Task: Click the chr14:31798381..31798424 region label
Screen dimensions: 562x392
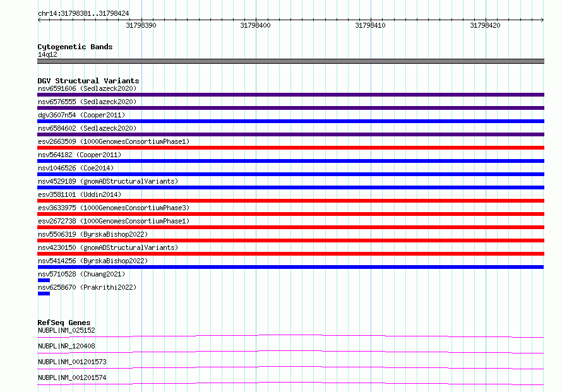Action: (83, 13)
